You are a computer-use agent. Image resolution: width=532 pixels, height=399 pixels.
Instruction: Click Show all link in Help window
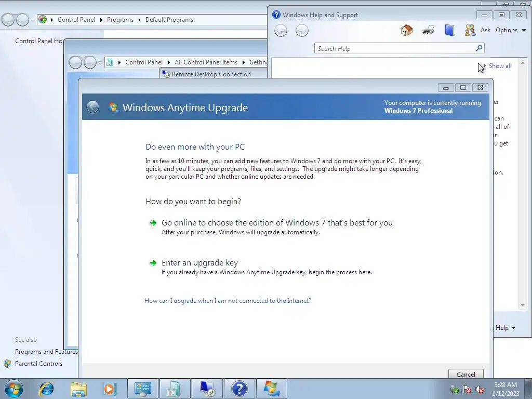[500, 66]
